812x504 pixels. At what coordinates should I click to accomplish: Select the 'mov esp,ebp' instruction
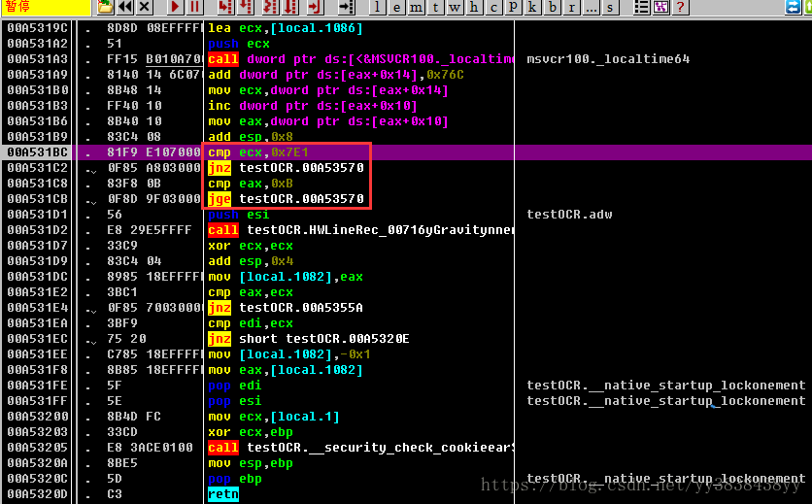(x=251, y=463)
